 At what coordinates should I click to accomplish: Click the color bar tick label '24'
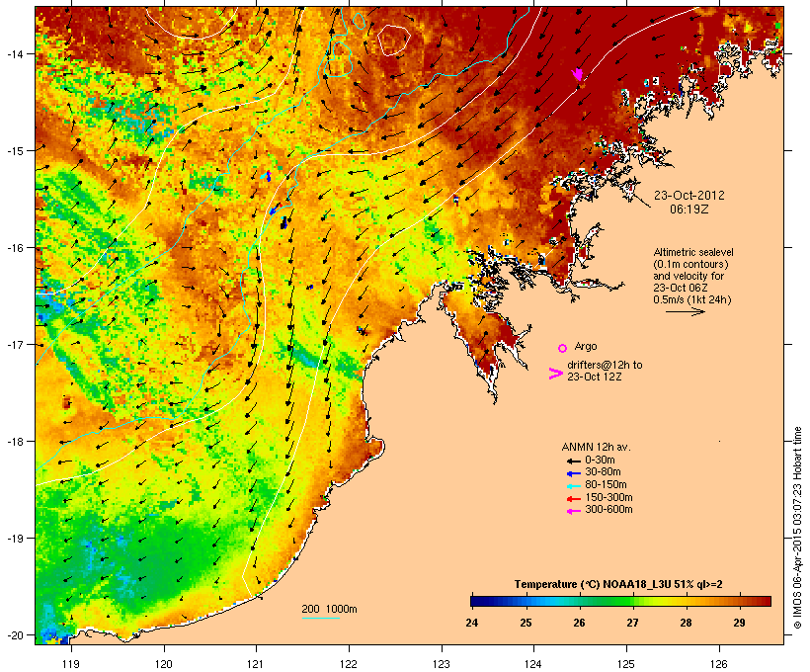[x=471, y=623]
